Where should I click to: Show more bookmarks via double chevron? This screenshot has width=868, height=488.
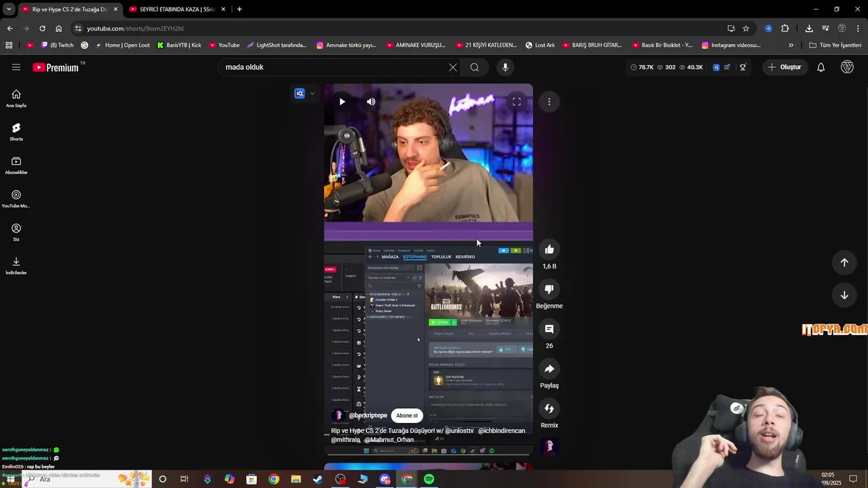coord(791,45)
